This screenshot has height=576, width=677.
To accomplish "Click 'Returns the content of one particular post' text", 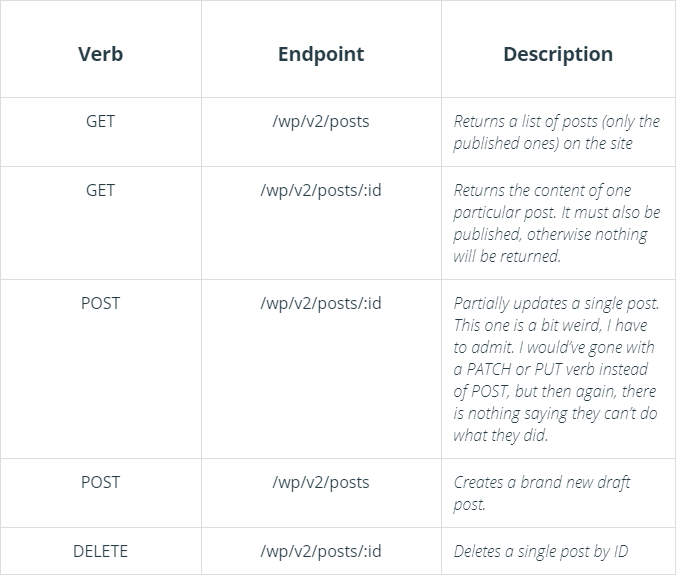I will (x=556, y=201).
